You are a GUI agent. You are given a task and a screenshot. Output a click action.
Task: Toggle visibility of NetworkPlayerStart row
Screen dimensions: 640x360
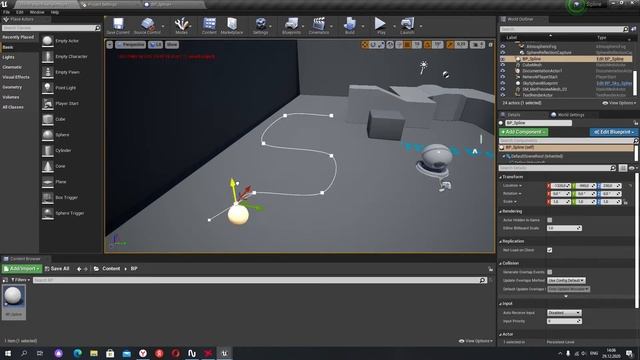503,77
